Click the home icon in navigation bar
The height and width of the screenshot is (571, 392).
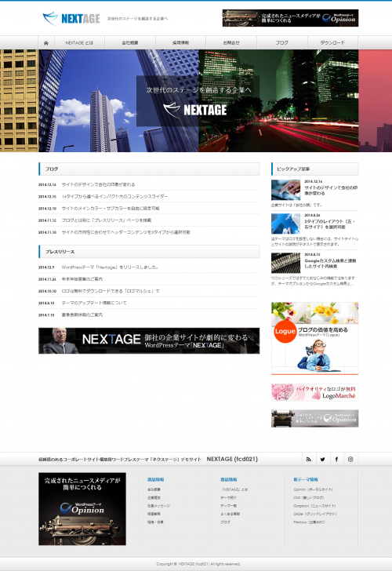tap(46, 43)
